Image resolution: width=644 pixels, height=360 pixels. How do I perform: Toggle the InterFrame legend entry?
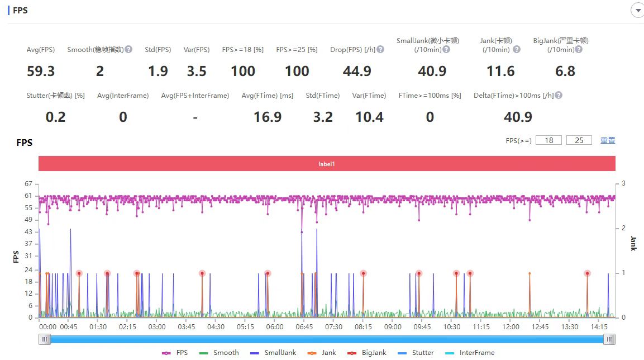coord(470,353)
